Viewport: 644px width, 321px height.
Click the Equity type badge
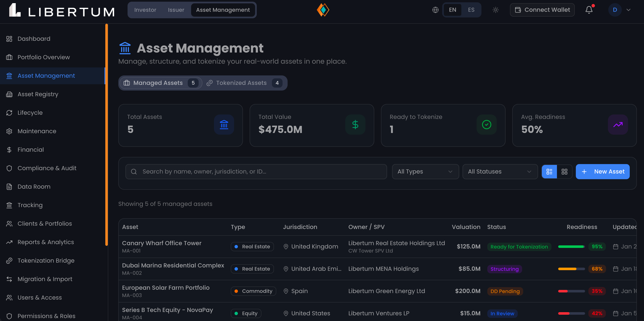(x=246, y=313)
